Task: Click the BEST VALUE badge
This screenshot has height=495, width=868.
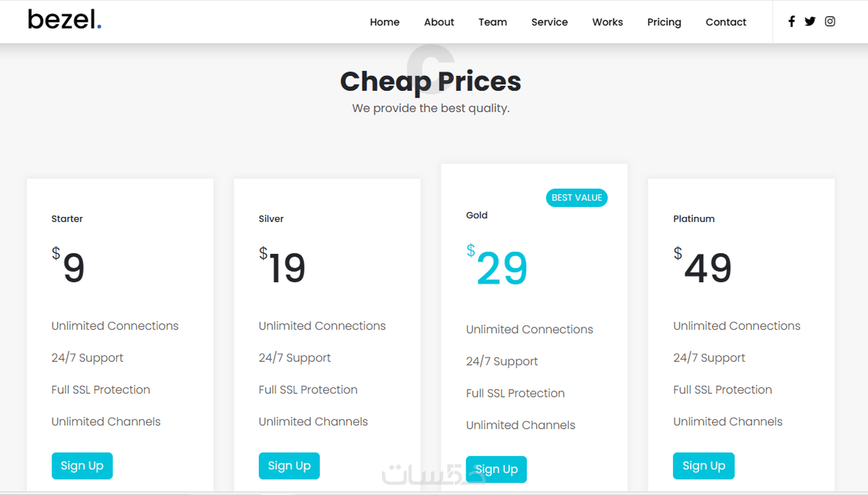Action: (576, 197)
